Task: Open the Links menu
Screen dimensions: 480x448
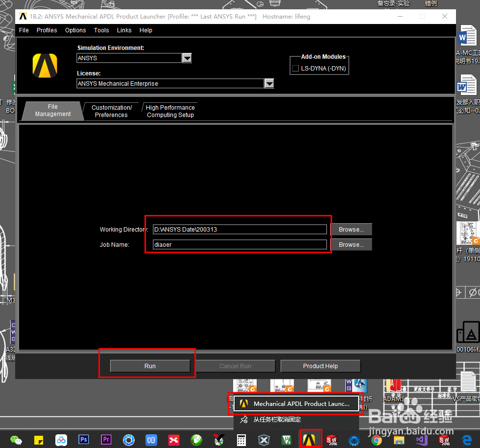Action: [x=124, y=30]
